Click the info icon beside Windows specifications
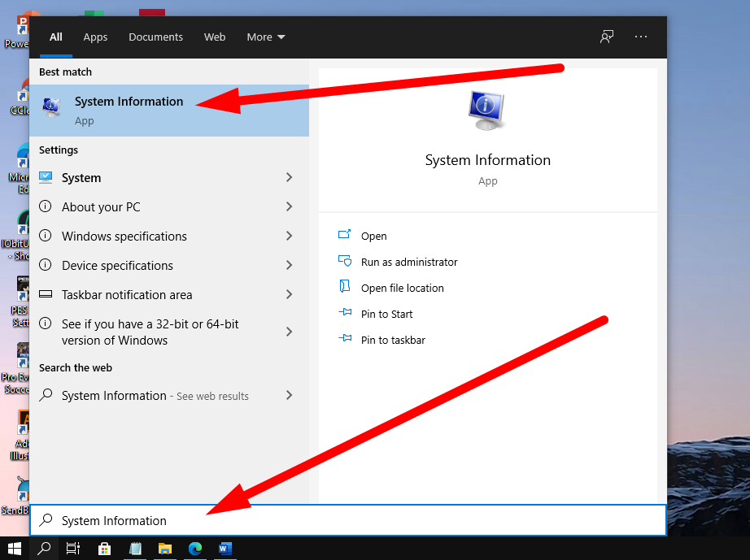This screenshot has height=560, width=750. [45, 236]
